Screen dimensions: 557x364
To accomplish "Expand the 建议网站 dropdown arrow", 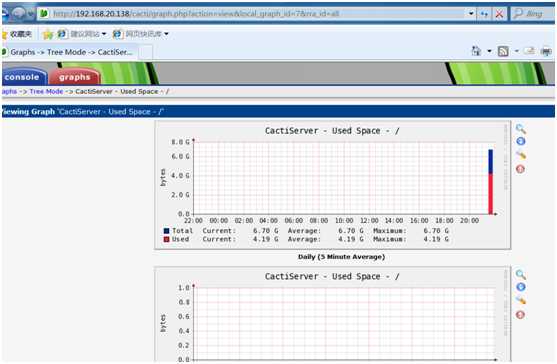I will pyautogui.click(x=104, y=34).
